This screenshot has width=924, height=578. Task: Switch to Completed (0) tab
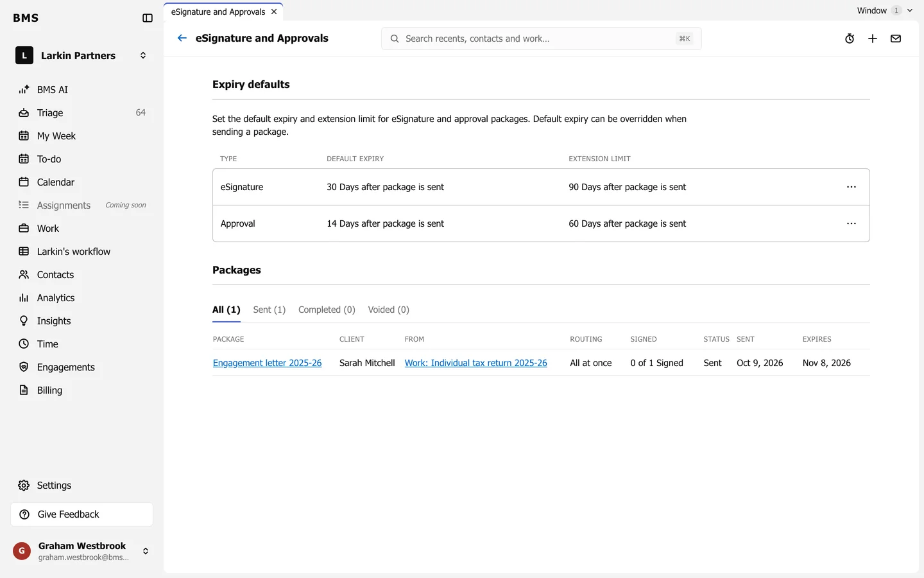(x=327, y=310)
